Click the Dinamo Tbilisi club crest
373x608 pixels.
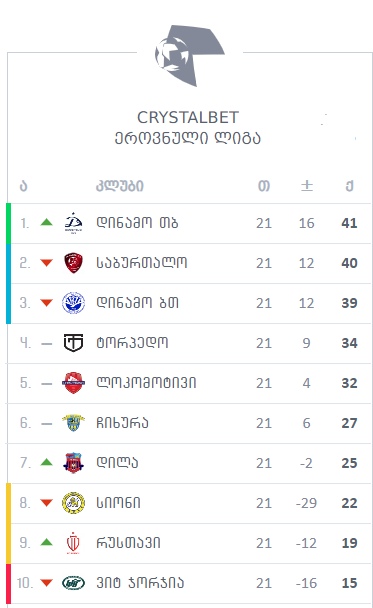[x=73, y=223]
